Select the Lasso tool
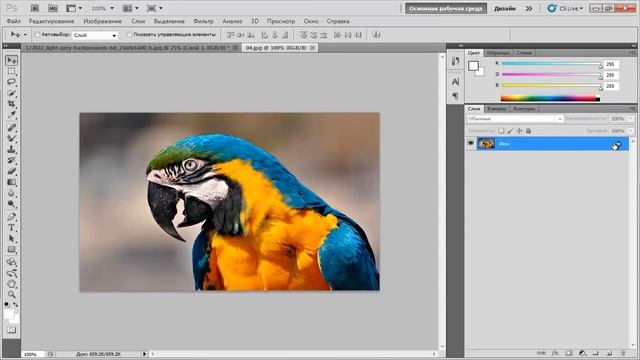The width and height of the screenshot is (640, 360). click(11, 82)
